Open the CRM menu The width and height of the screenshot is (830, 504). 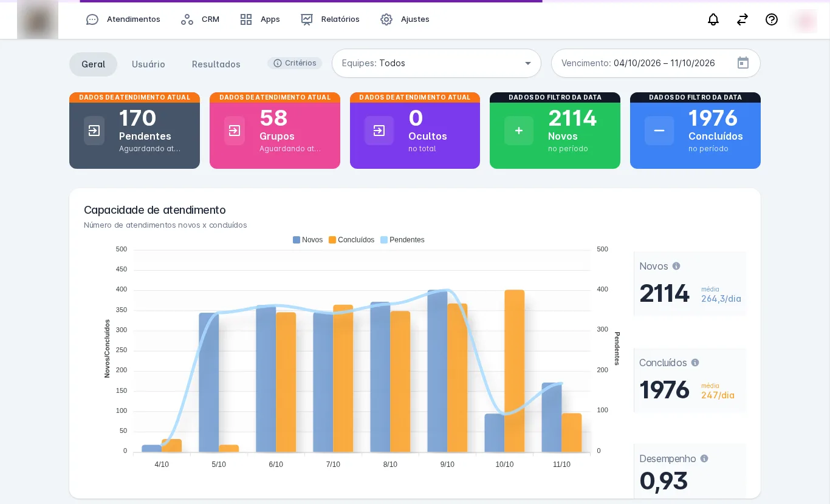200,19
